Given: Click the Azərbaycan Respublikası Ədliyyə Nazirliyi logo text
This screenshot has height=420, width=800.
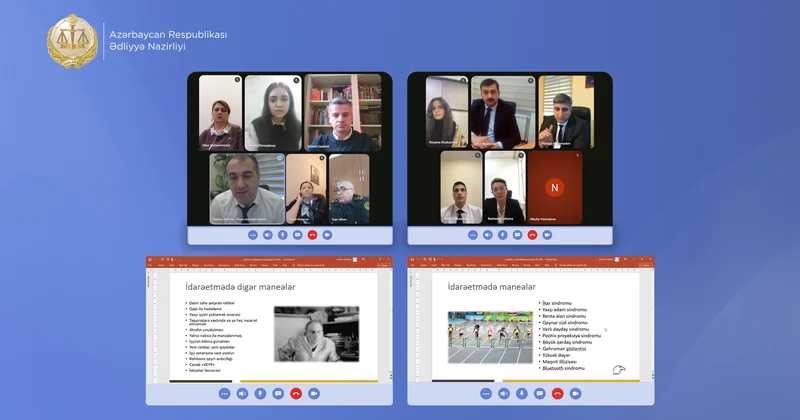Looking at the screenshot, I should [168, 42].
